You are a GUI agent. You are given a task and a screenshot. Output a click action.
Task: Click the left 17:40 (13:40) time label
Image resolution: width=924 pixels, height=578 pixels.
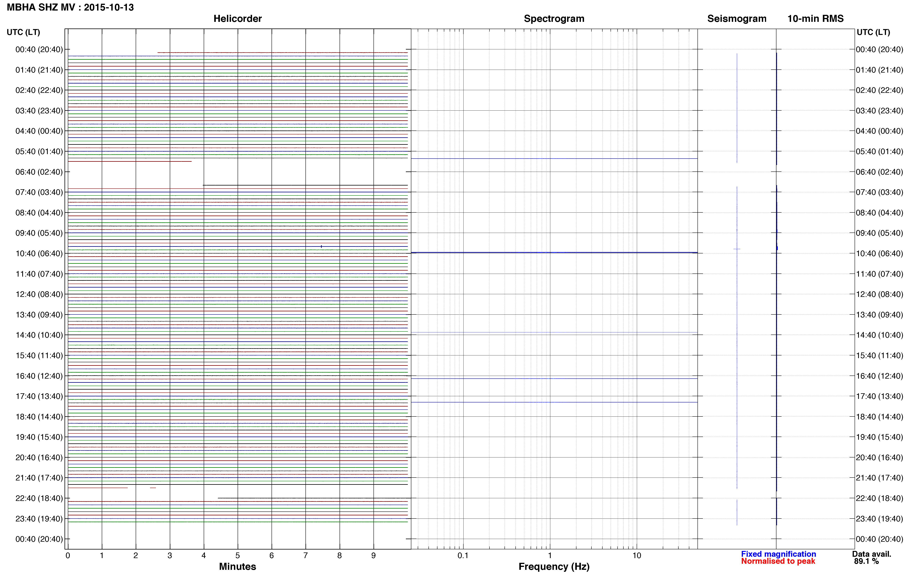39,396
